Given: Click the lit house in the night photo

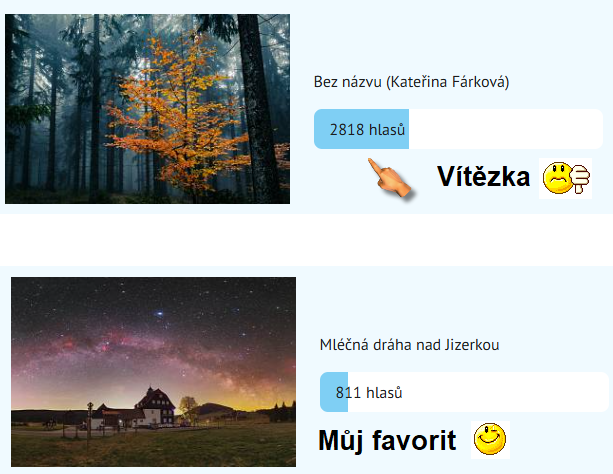Looking at the screenshot, I should 156,407.
